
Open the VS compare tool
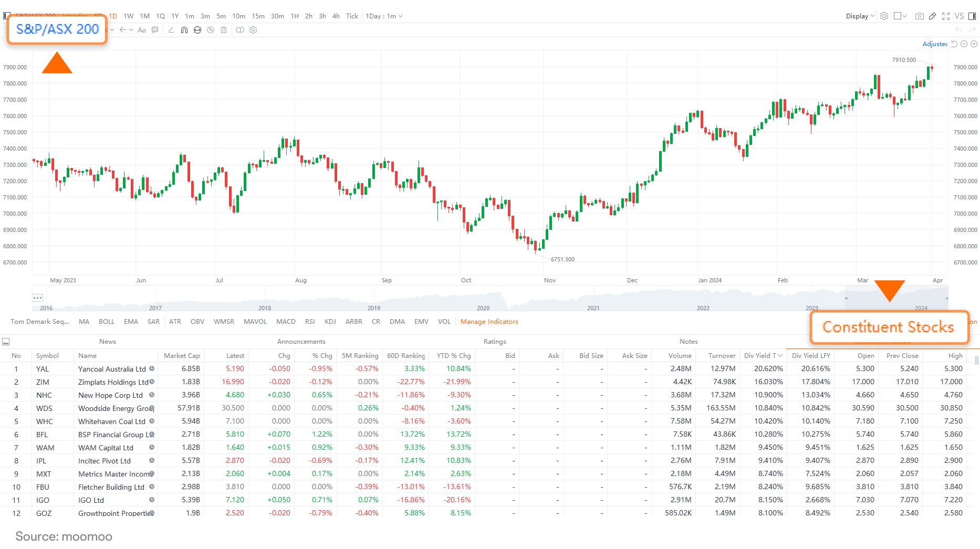[x=959, y=16]
